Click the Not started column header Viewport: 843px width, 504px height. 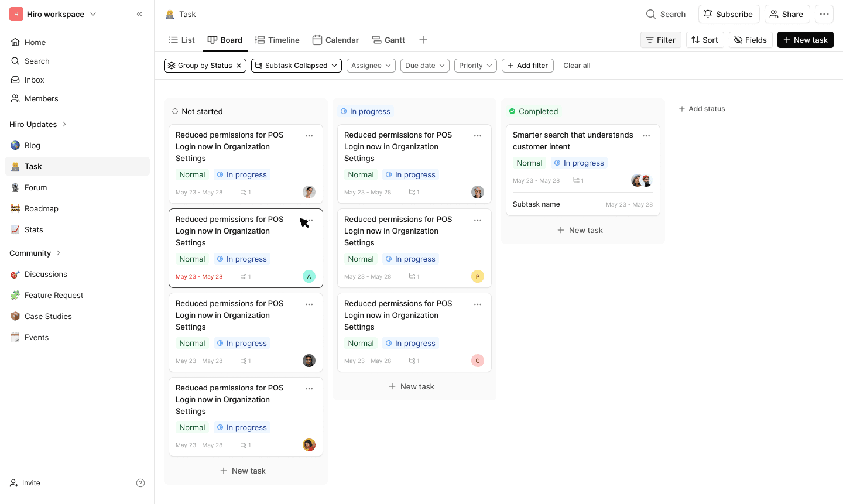click(197, 111)
